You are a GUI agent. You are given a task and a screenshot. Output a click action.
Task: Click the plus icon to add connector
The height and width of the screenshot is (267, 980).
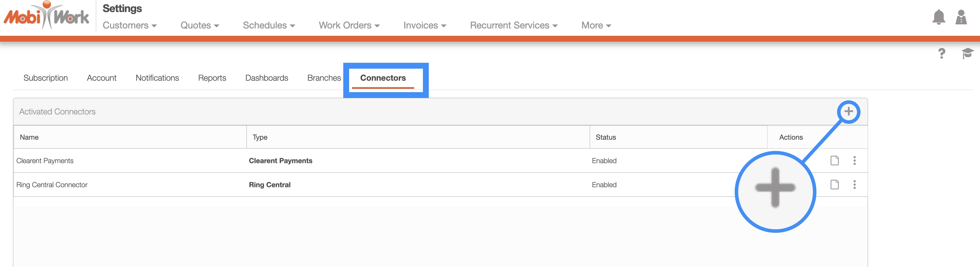(848, 111)
